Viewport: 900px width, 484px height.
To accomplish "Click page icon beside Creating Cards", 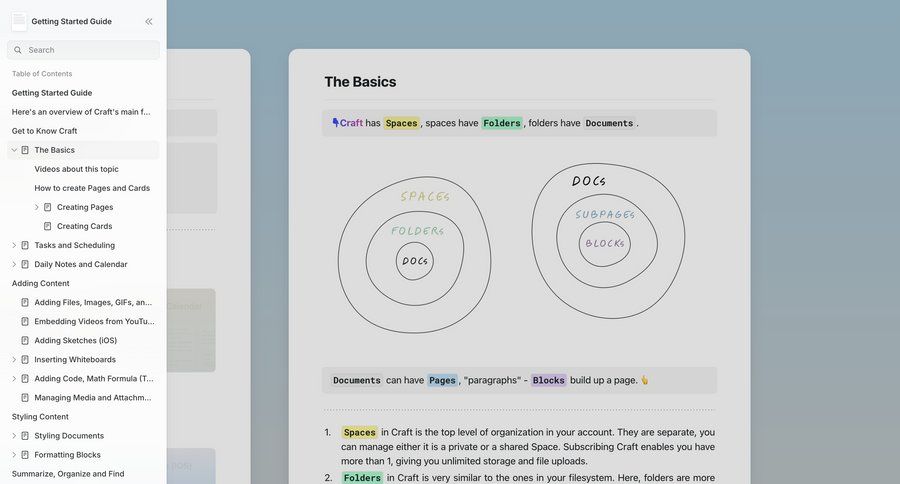I will [x=48, y=226].
